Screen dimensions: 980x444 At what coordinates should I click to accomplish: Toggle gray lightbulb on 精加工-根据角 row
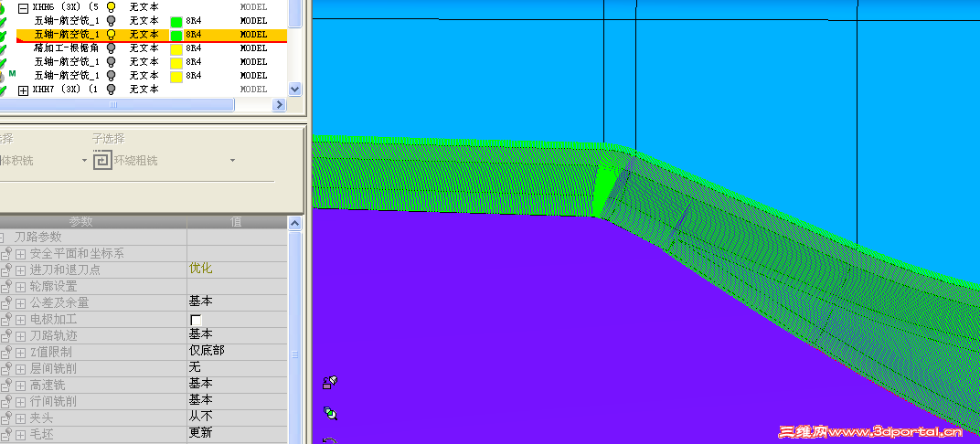[x=112, y=48]
